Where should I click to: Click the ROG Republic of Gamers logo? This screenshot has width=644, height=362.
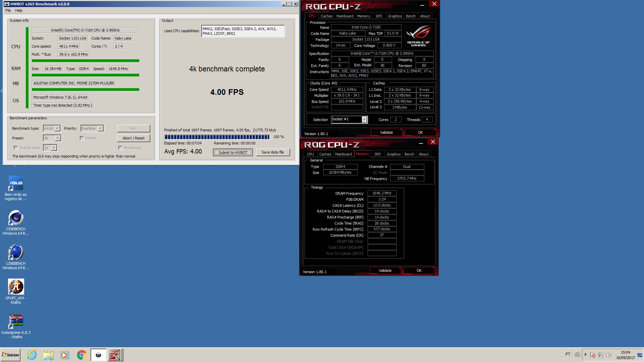(x=418, y=37)
